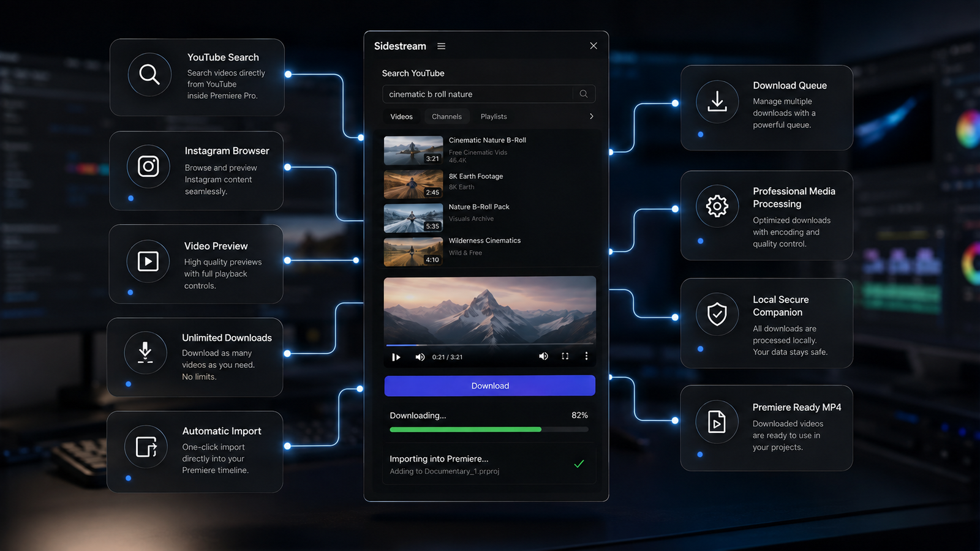980x551 pixels.
Task: Play the mountain video preview
Action: tap(396, 357)
